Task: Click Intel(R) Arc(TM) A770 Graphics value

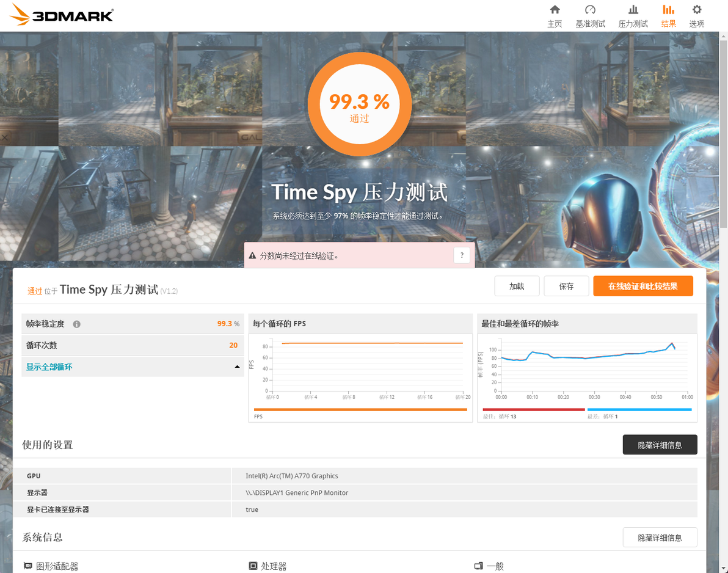Action: (291, 476)
